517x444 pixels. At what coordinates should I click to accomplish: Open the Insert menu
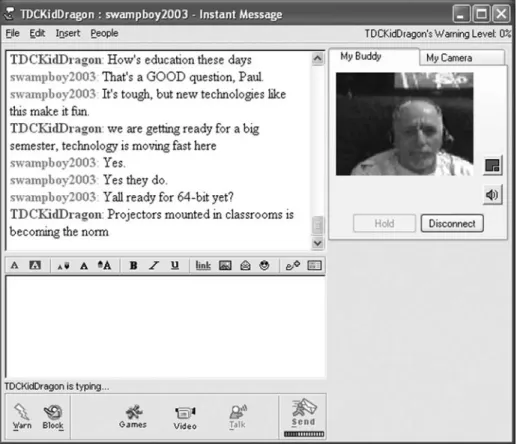(68, 33)
